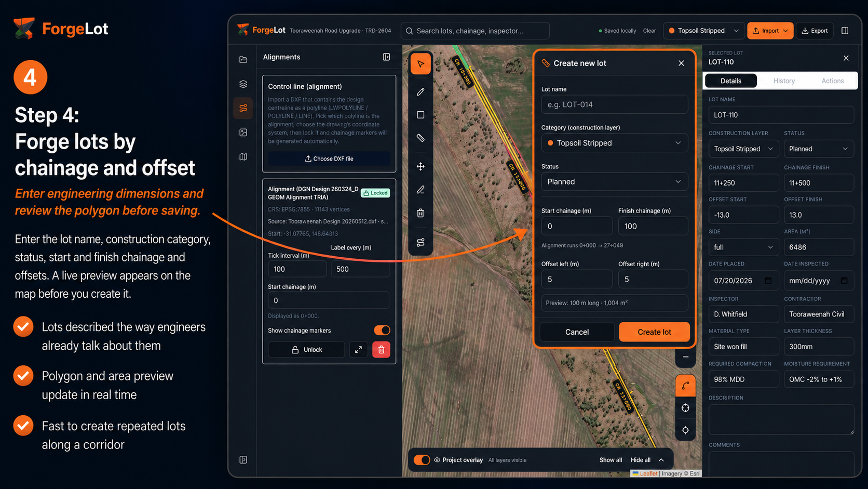Toggle the orange alignment curve map button

(x=685, y=386)
